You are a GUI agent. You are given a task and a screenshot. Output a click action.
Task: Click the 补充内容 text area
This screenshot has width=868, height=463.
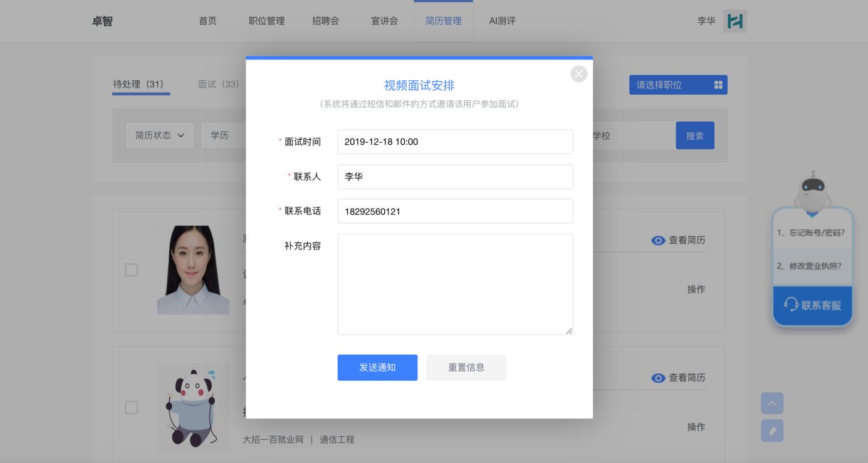455,284
